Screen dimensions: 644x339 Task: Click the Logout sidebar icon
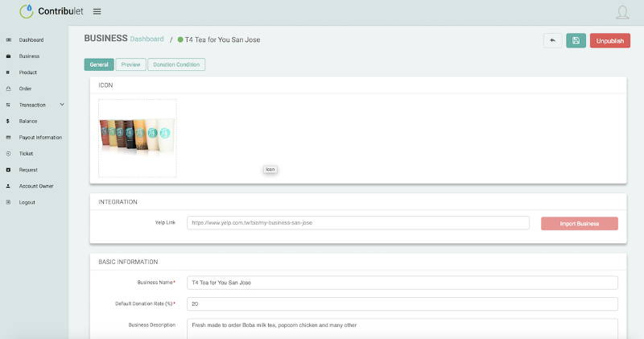click(x=8, y=202)
